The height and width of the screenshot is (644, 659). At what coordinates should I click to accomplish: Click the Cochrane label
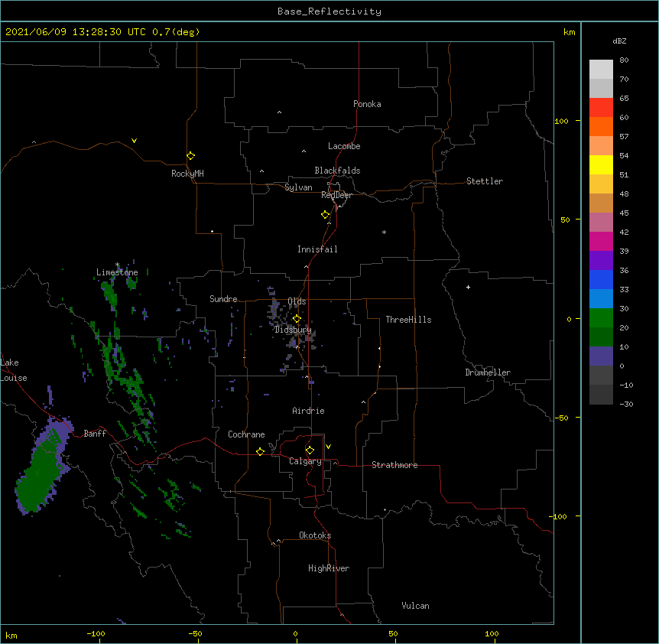[246, 434]
